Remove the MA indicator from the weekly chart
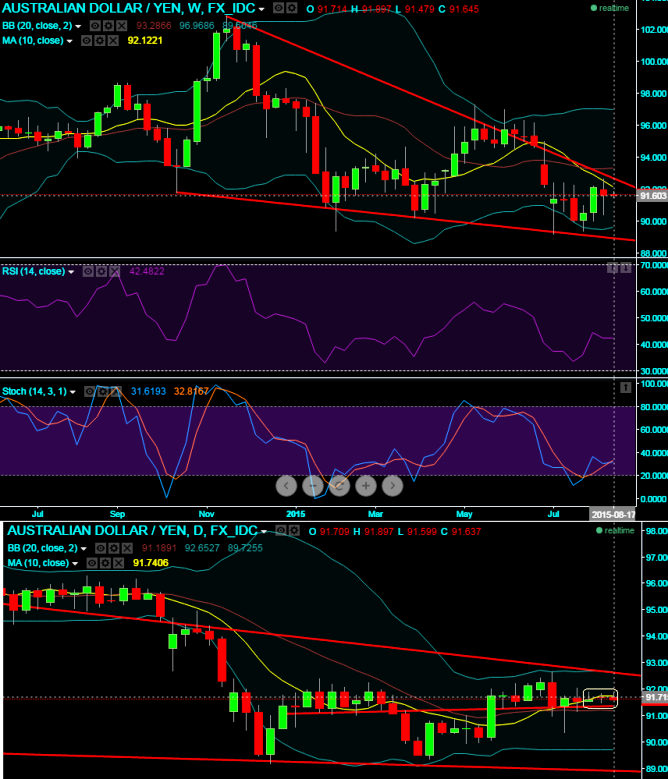Image resolution: width=668 pixels, height=779 pixels. point(113,41)
